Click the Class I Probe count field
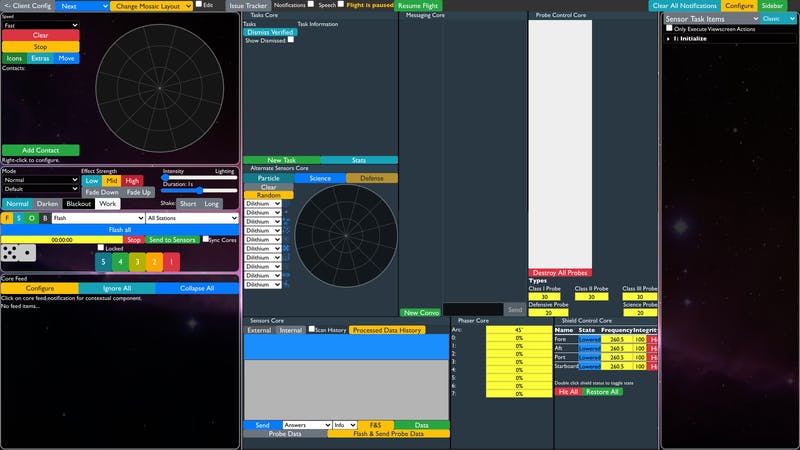800x450 pixels. (544, 296)
